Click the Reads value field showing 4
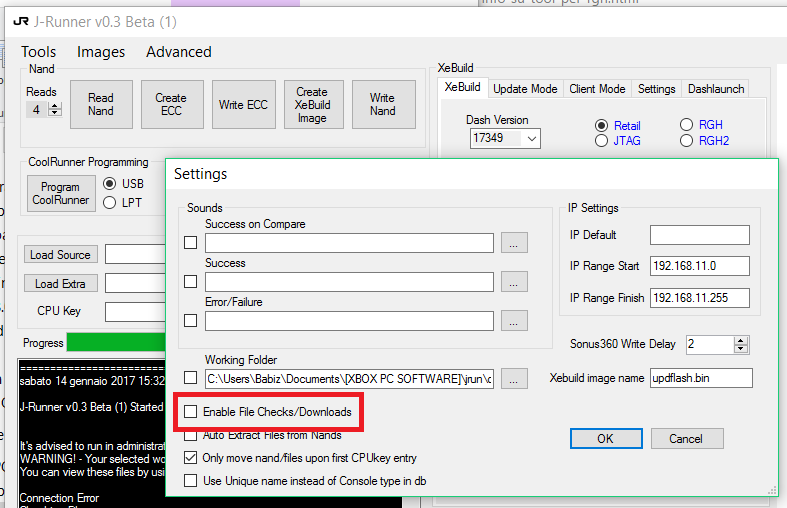 [x=37, y=109]
